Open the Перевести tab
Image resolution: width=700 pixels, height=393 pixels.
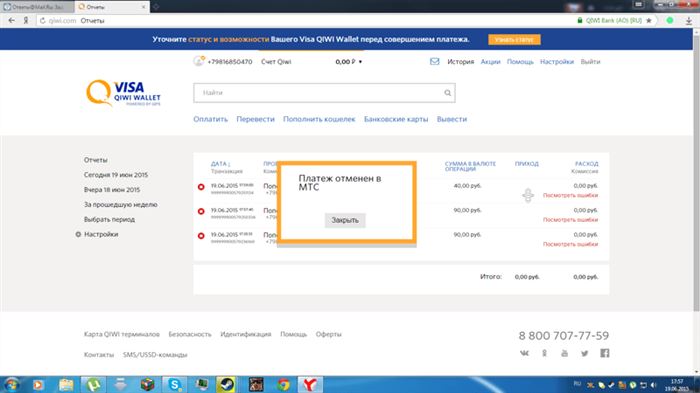tap(255, 119)
